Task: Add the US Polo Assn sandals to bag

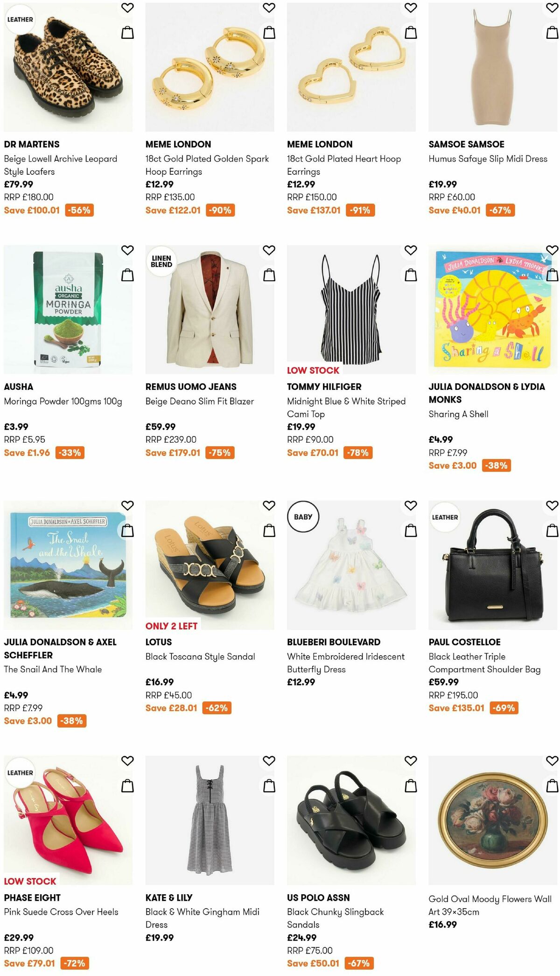Action: pos(410,785)
